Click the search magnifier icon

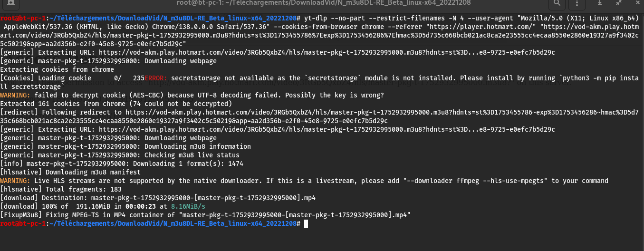556,3
